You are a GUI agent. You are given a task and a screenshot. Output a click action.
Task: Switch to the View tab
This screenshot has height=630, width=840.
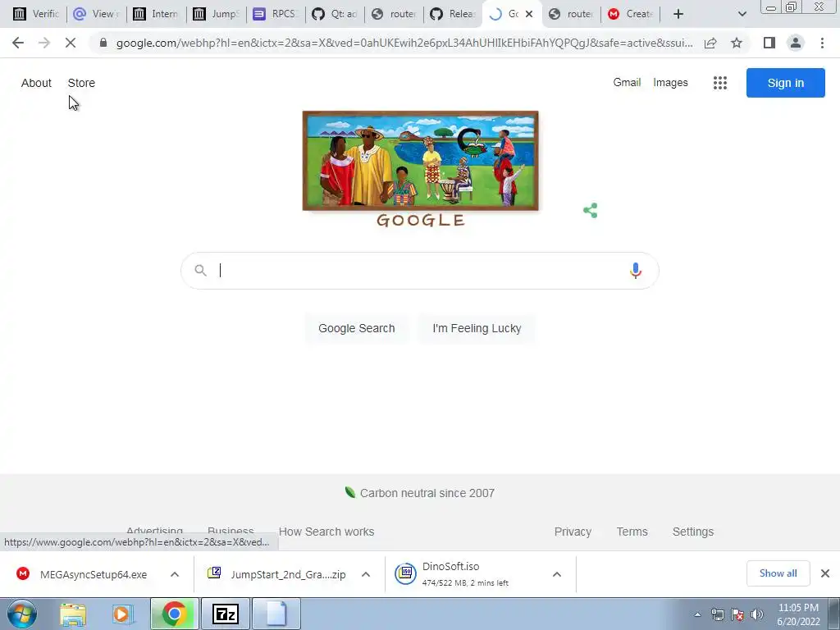tap(96, 14)
